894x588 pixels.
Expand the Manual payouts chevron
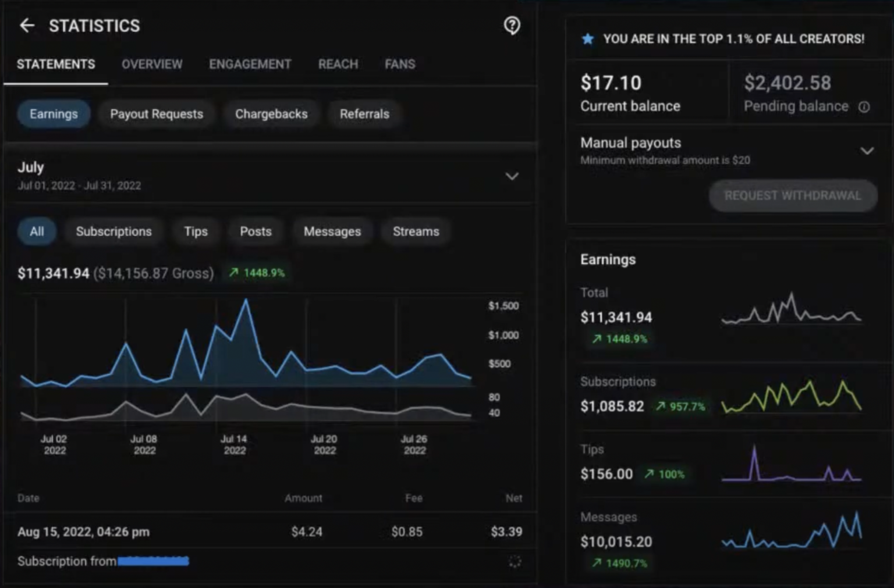[867, 151]
